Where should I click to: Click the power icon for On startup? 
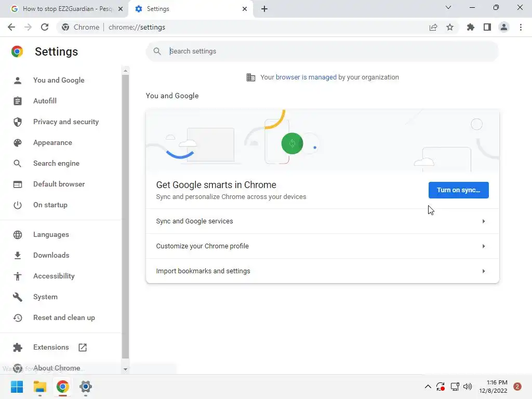(x=18, y=205)
